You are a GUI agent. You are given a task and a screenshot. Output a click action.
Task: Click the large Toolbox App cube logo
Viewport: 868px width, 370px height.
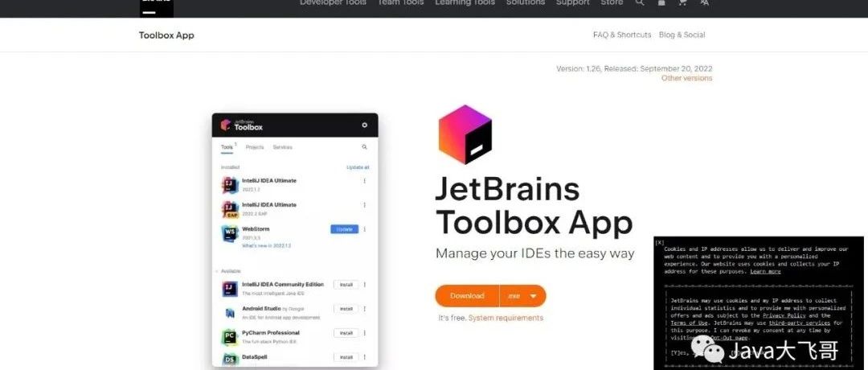coord(465,134)
